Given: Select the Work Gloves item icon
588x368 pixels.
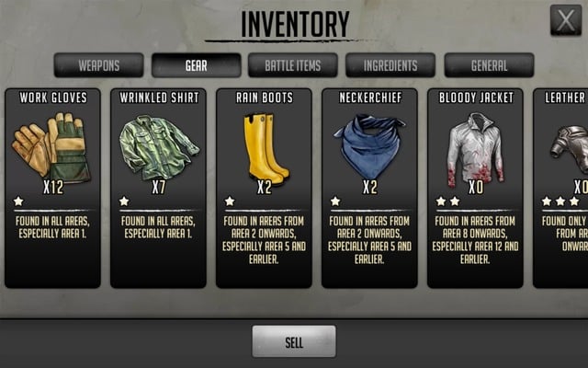Looking at the screenshot, I should 51,147.
